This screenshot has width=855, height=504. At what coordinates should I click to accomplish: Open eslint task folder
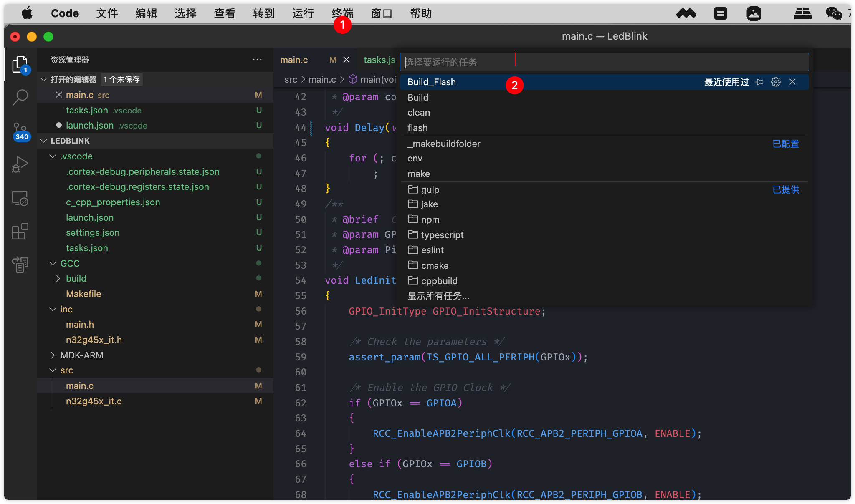tap(604, 250)
